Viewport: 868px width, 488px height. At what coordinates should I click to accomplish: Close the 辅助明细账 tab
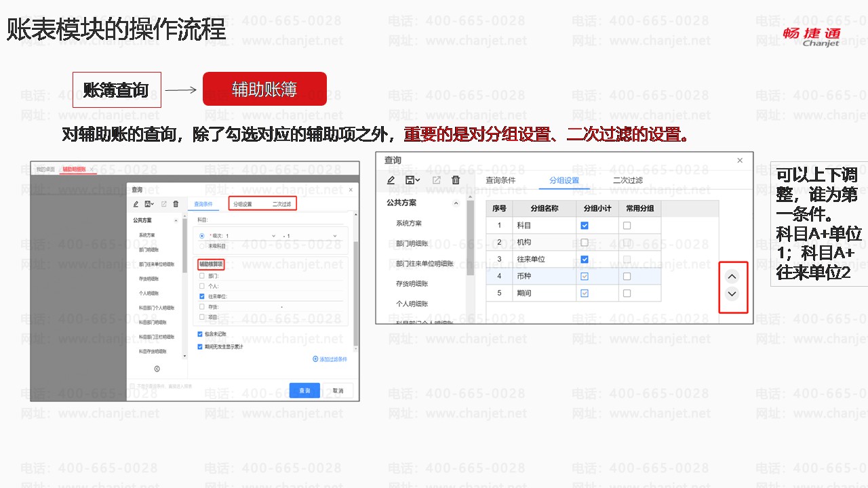[x=92, y=169]
